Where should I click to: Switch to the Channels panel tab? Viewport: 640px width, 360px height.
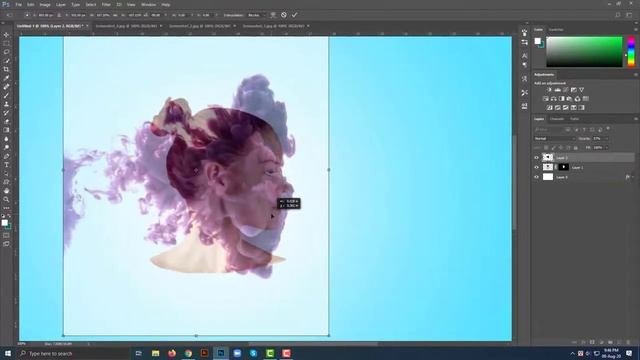557,119
